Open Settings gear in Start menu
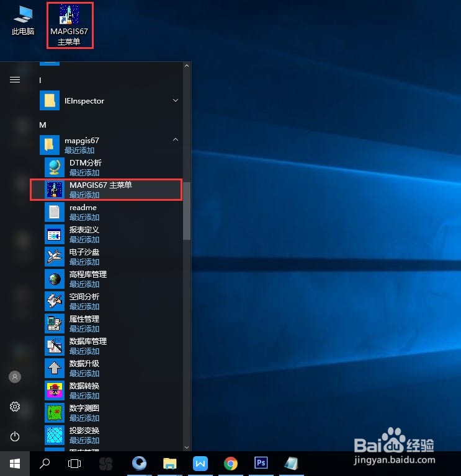This screenshot has width=461, height=476. [x=15, y=407]
